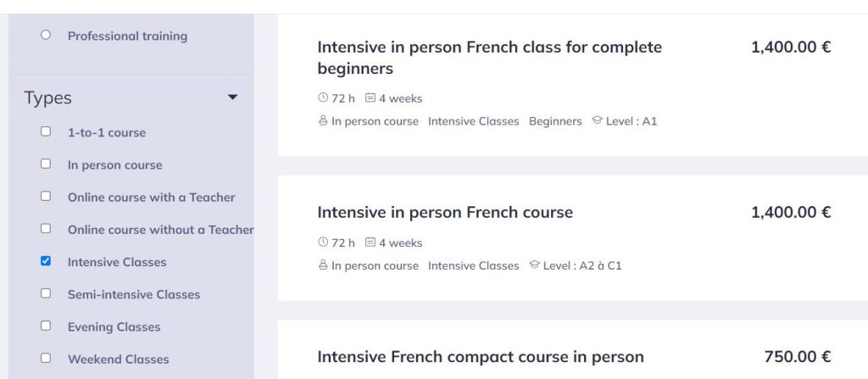Open the Intensive in person French course title
This screenshot has width=868, height=379.
tap(445, 212)
